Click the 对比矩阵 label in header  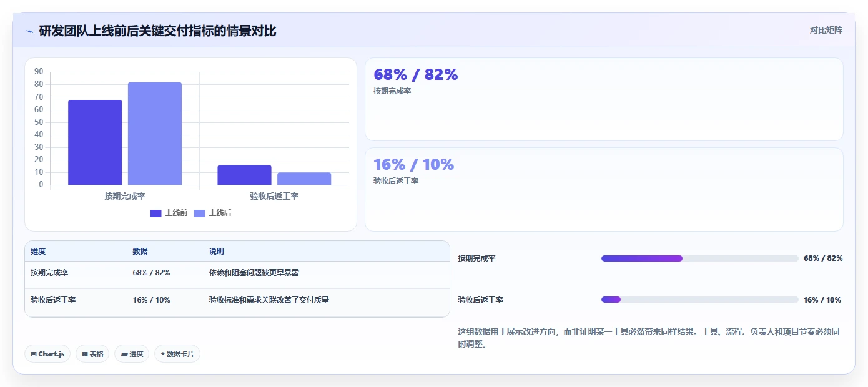point(826,30)
